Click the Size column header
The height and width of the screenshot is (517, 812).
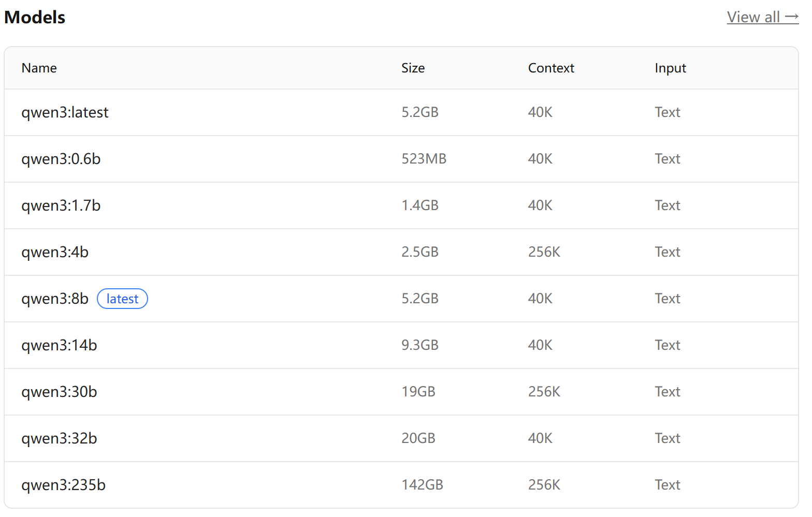coord(413,68)
